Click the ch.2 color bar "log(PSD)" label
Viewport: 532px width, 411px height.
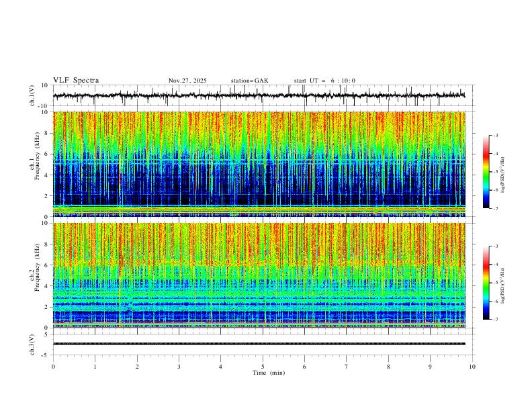point(503,285)
